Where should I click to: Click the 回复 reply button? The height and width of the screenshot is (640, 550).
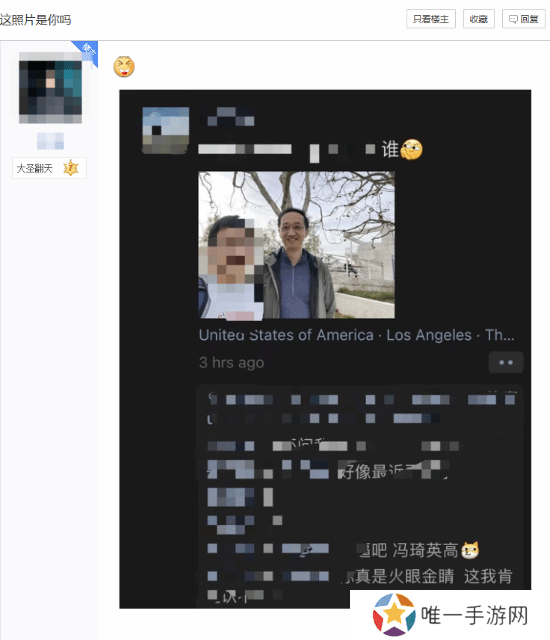pyautogui.click(x=523, y=19)
